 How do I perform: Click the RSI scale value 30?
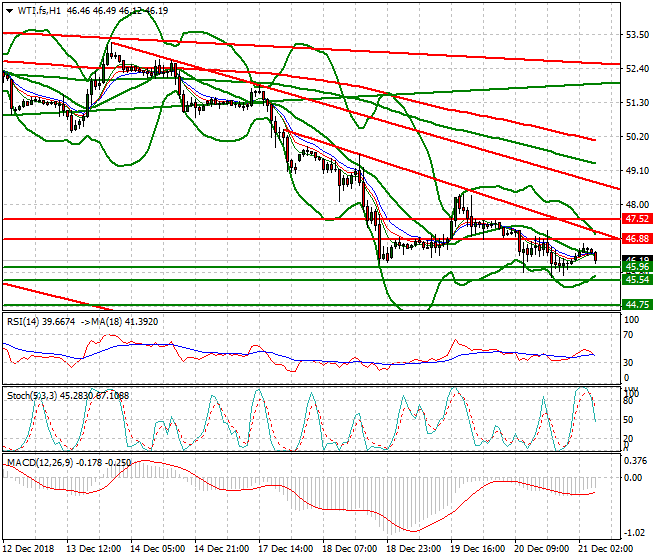click(628, 363)
